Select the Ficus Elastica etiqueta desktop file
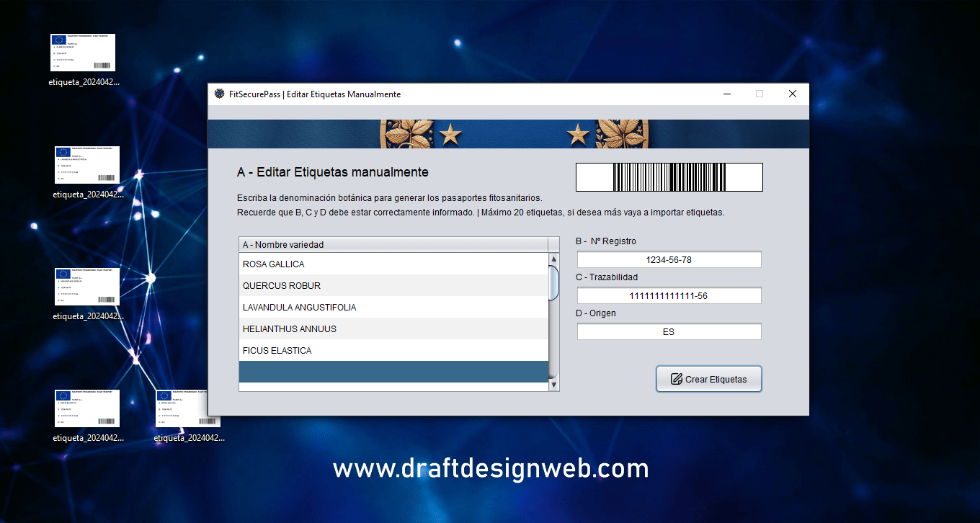Image resolution: width=980 pixels, height=523 pixels. pyautogui.click(x=87, y=408)
